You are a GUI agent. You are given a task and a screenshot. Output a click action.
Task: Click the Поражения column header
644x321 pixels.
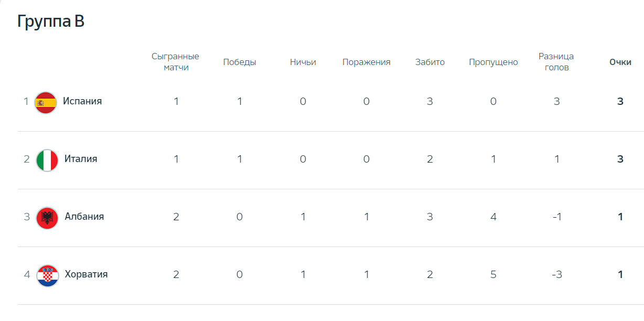tap(367, 62)
